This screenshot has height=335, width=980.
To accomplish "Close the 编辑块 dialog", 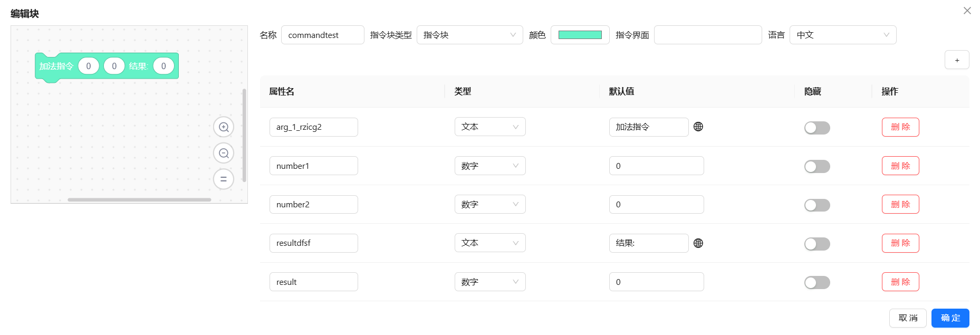I will point(967,11).
